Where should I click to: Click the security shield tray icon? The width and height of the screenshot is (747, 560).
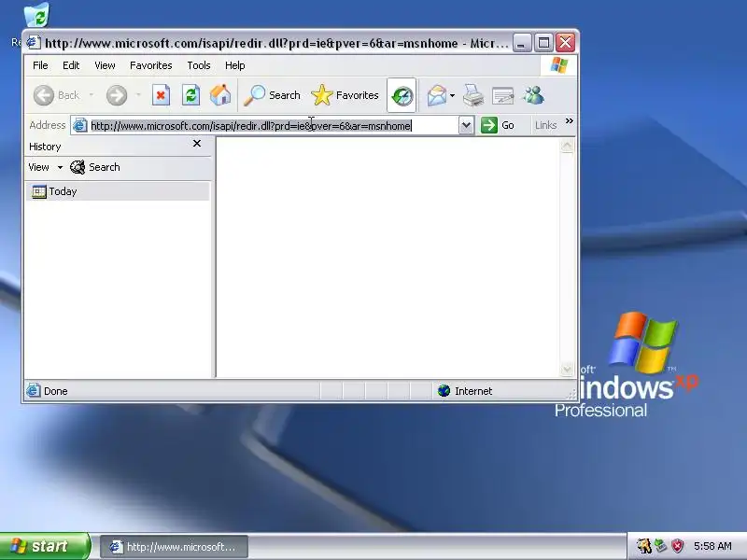(x=677, y=546)
